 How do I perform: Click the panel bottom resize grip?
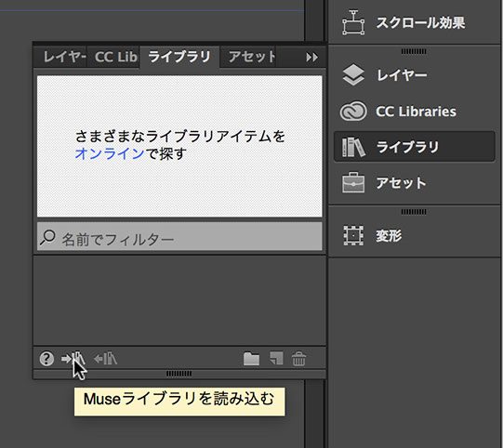point(179,374)
